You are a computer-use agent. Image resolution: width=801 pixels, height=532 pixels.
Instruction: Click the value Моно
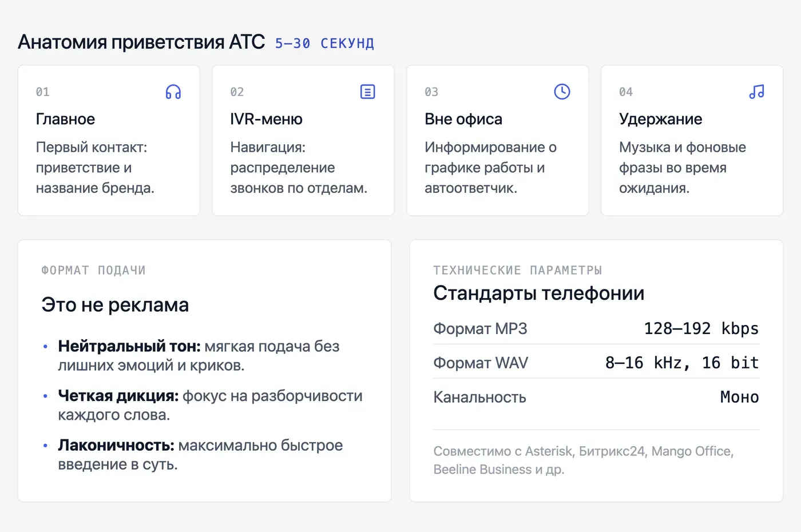coord(740,397)
